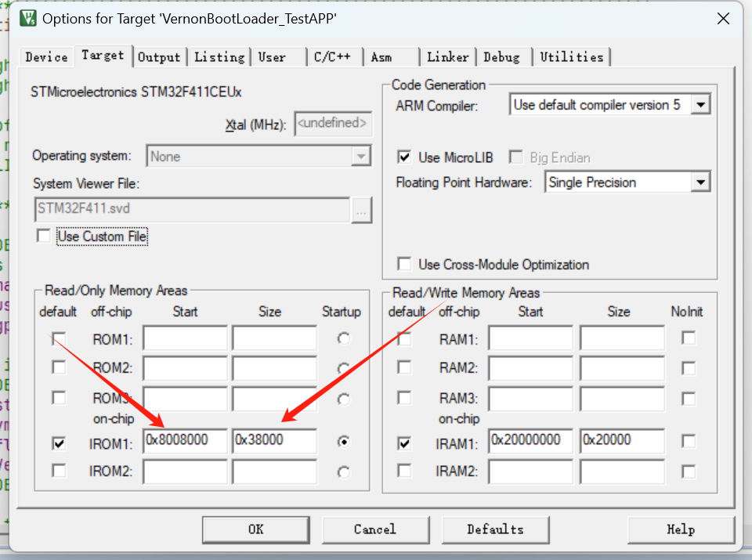This screenshot has height=560, width=752.
Task: Enable the ROM2 default checkbox
Action: (x=59, y=368)
